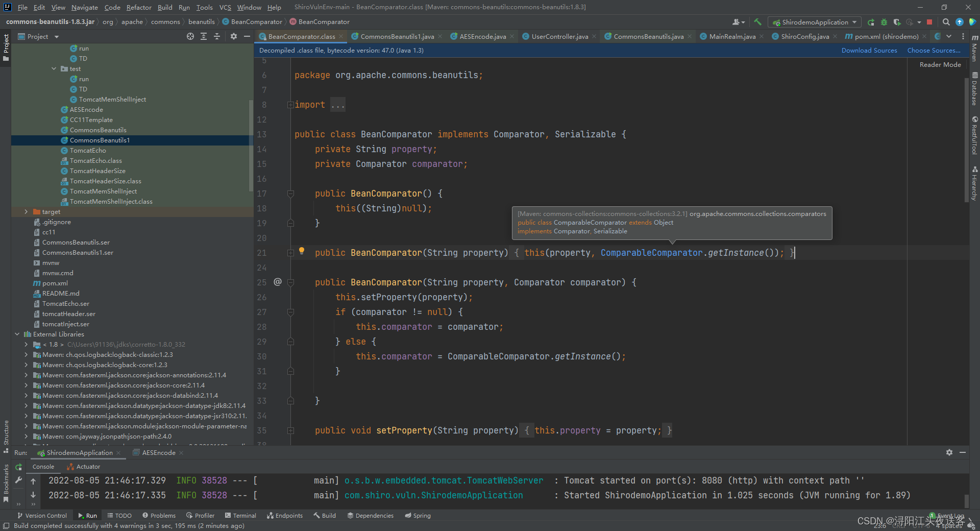Show hidden editor tabs chevron
980x531 pixels.
tap(949, 36)
